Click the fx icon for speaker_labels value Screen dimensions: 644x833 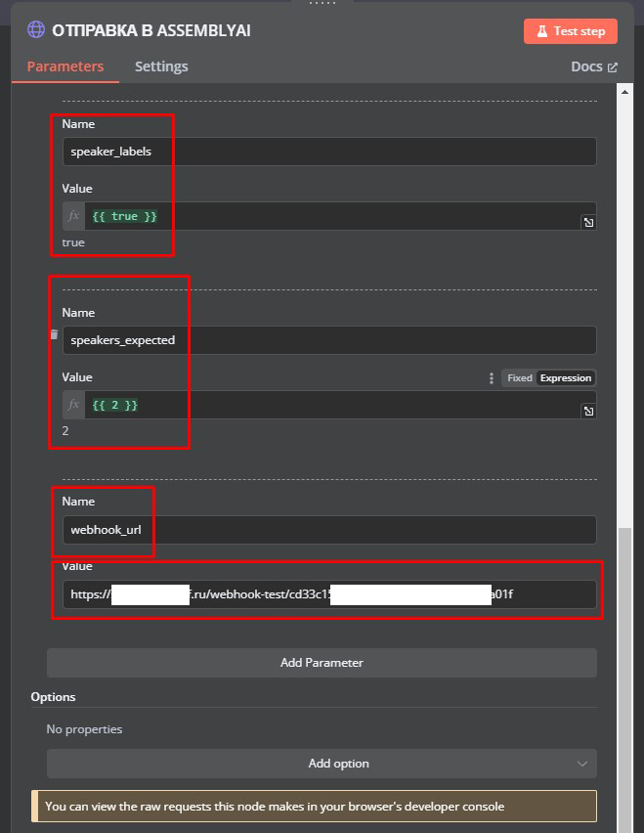[x=73, y=216]
